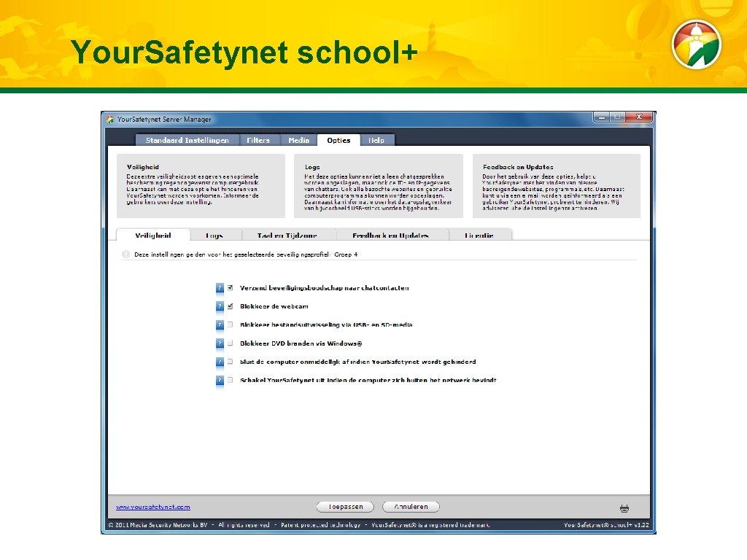Open help icon for 'Sluit de computer onmiddellijk af'
The height and width of the screenshot is (560, 747).
220,362
